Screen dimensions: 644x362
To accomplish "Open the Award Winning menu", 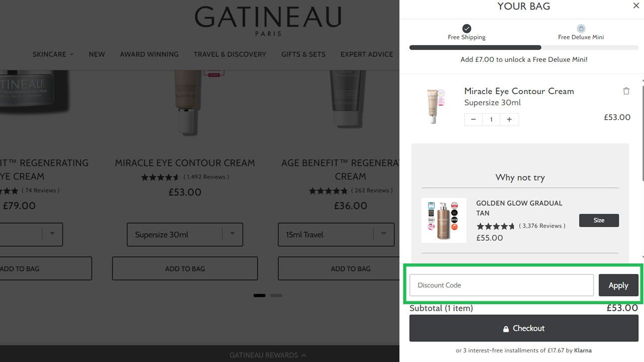I will pyautogui.click(x=149, y=54).
